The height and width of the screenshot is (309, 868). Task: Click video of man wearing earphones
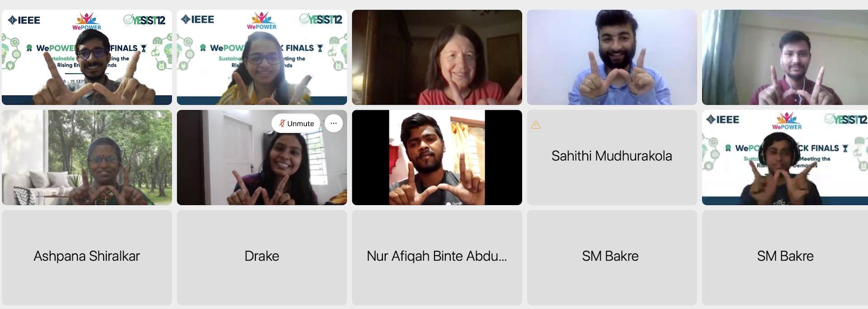click(785, 57)
